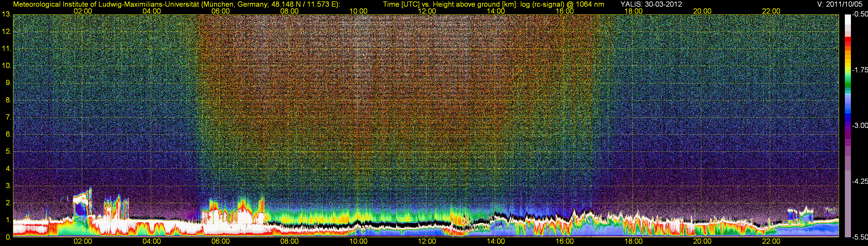Image resolution: width=868 pixels, height=246 pixels.
Task: Click the 9 km height axis label
Action: pos(8,83)
